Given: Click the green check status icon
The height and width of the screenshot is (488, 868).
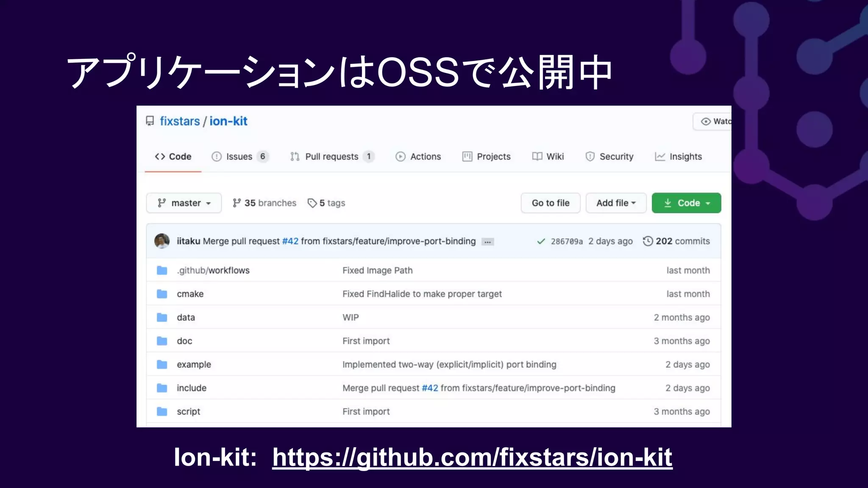Looking at the screenshot, I should pyautogui.click(x=541, y=241).
